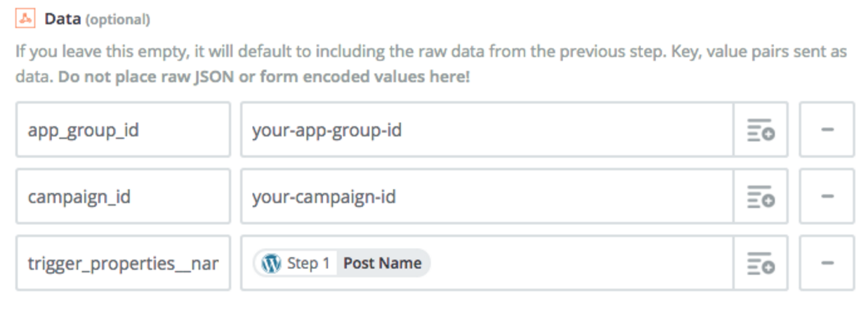Screen dimensions: 868x309
Task: Focus the campaign_id key field
Action: pyautogui.click(x=123, y=197)
